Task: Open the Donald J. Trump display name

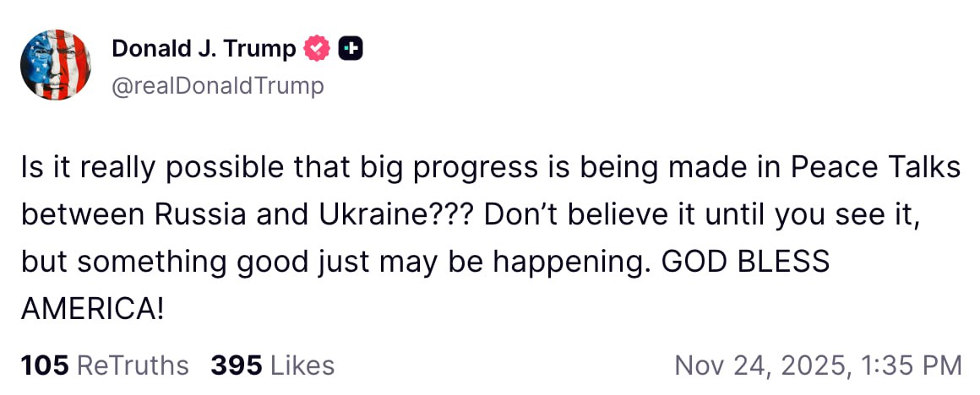Action: (204, 50)
